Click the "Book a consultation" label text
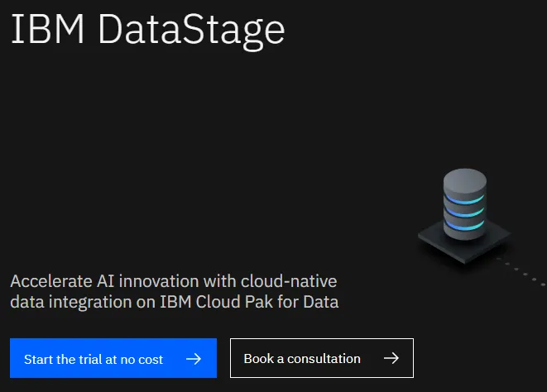The width and height of the screenshot is (547, 392). [302, 359]
